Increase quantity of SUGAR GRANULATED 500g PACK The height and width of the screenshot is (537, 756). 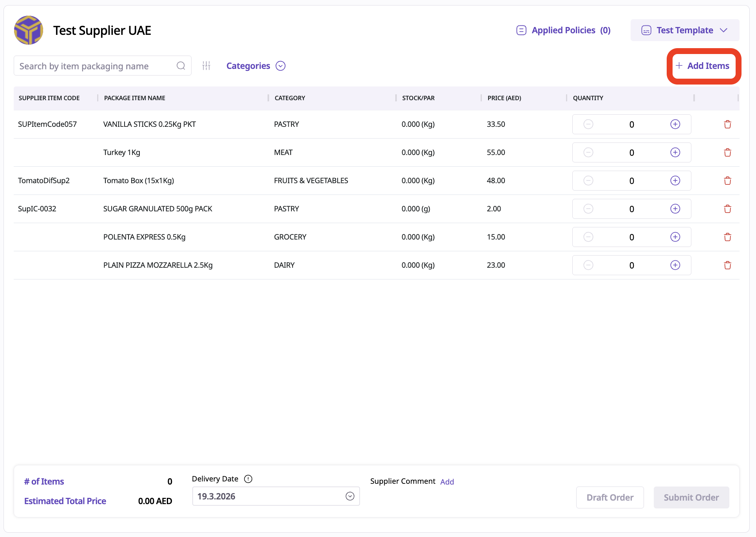(x=675, y=209)
